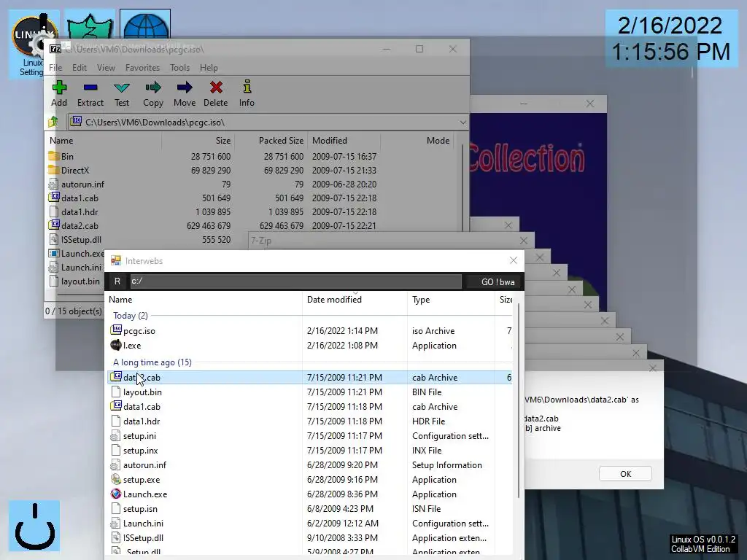Open the Tools menu in 7-Zip

point(179,68)
